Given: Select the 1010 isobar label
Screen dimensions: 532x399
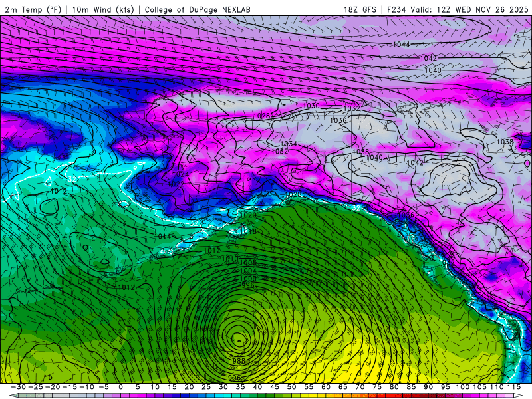Looking at the screenshot, I should (x=230, y=259).
